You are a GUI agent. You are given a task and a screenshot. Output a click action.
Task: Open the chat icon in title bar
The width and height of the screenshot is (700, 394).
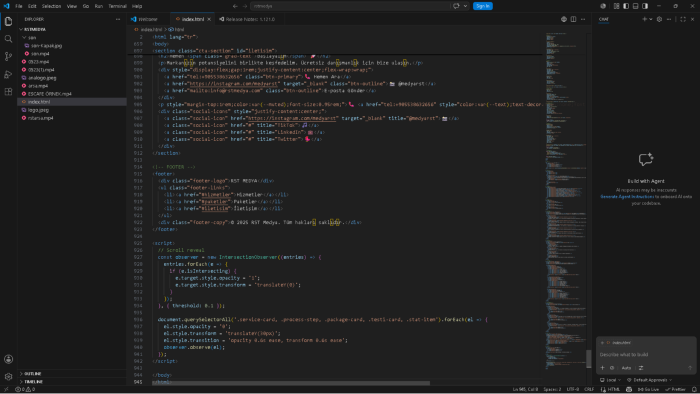tap(456, 6)
